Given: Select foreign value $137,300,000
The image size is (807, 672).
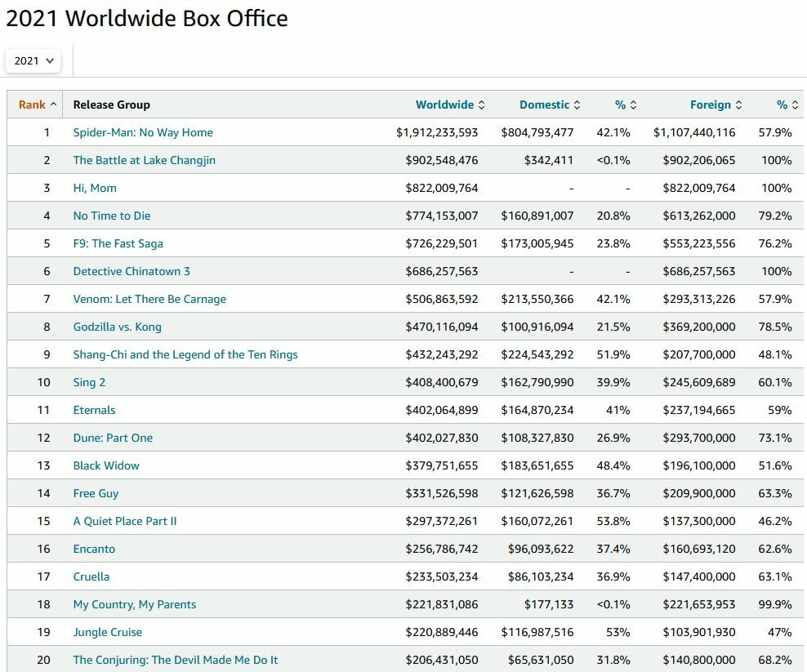Looking at the screenshot, I should point(699,521).
